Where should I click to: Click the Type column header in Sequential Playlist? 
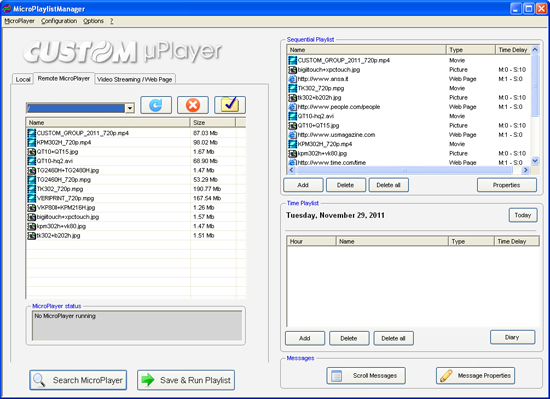point(471,50)
